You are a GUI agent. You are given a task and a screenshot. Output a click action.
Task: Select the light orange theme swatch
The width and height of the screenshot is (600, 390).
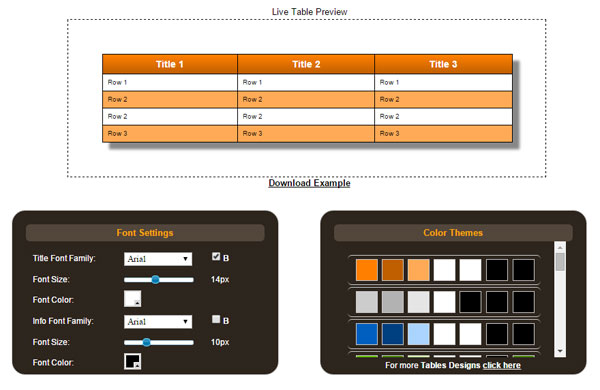click(x=419, y=270)
